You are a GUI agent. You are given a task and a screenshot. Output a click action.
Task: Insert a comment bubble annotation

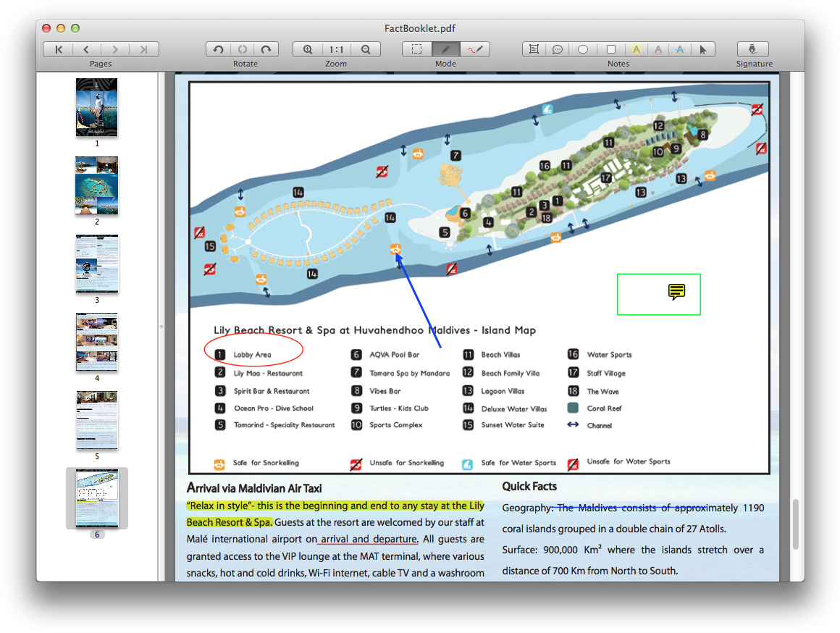point(558,49)
